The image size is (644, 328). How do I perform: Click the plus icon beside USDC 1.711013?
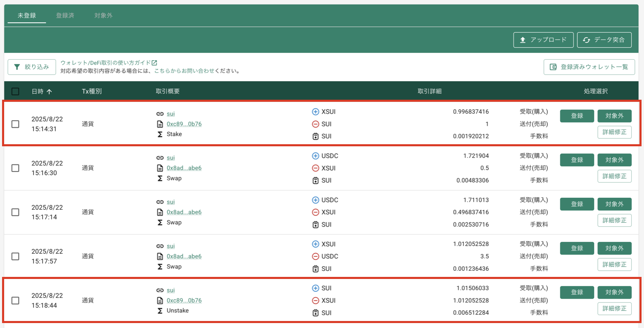coord(315,200)
